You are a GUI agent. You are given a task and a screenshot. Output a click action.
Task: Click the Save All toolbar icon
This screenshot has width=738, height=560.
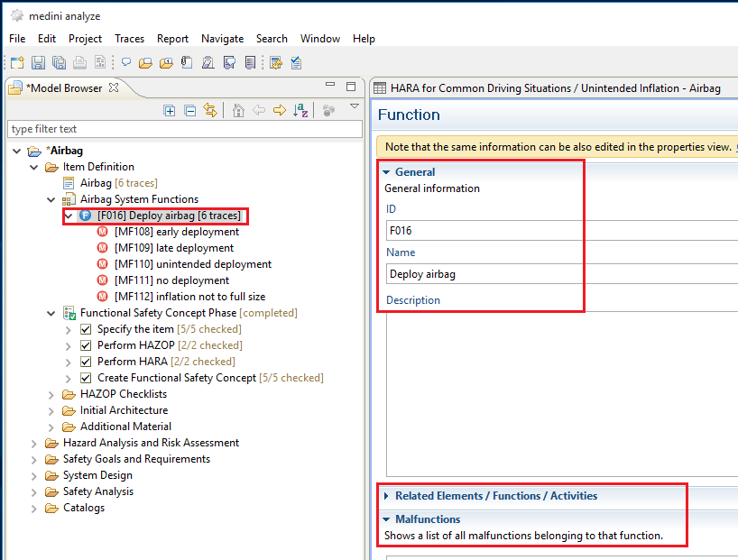coord(59,62)
